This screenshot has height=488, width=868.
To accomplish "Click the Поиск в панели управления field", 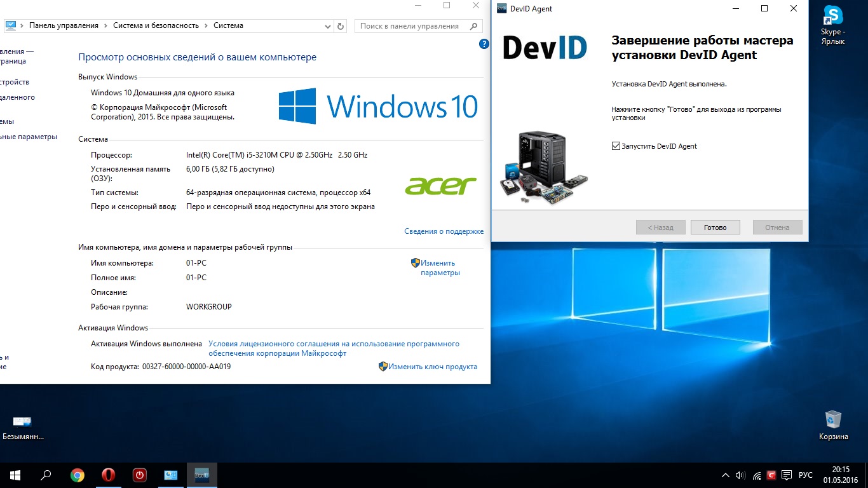I will click(x=410, y=26).
